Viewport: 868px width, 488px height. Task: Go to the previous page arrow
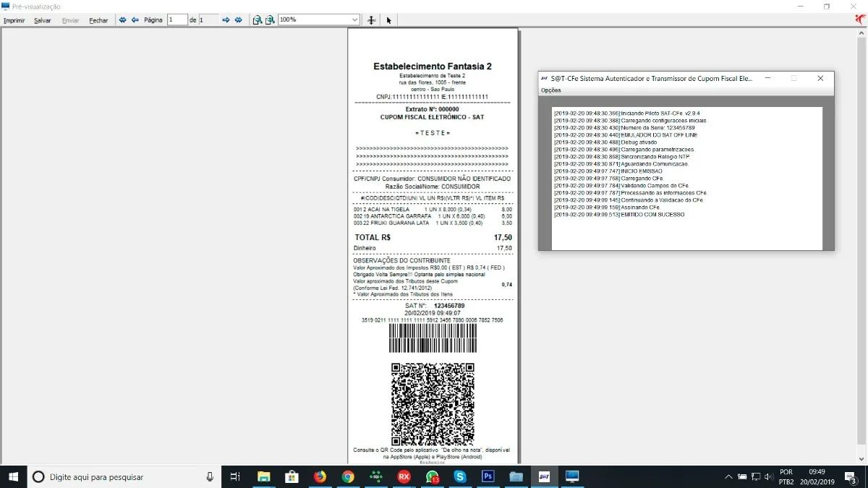coord(135,20)
